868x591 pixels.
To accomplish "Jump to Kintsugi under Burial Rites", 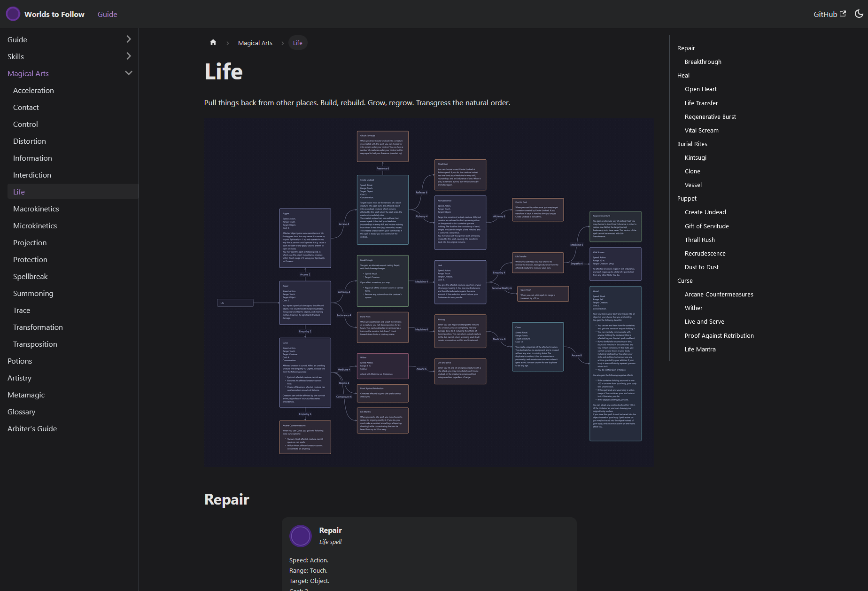I will pyautogui.click(x=695, y=157).
